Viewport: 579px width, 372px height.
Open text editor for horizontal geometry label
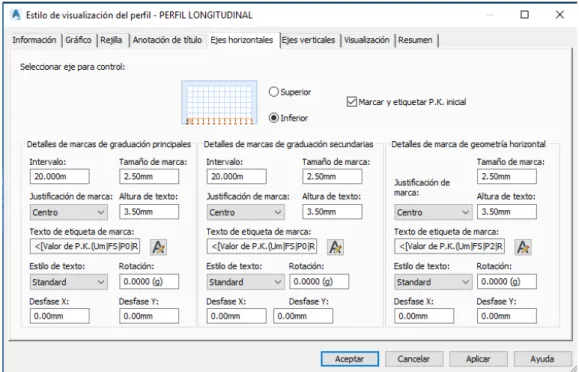523,247
